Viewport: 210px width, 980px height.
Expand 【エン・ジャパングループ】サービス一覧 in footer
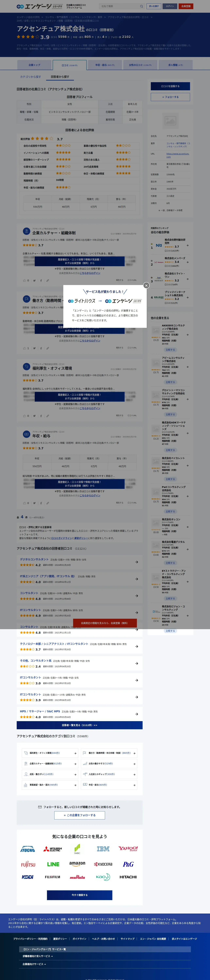tap(105, 949)
